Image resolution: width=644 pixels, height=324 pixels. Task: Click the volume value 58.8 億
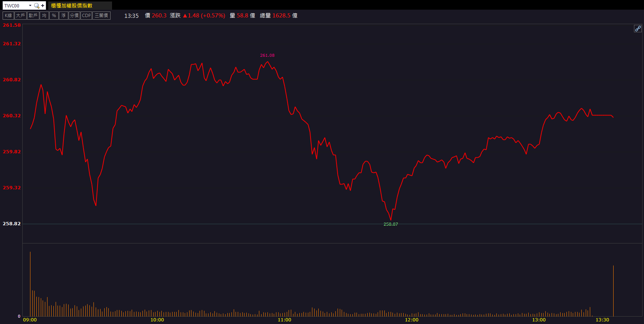click(246, 16)
